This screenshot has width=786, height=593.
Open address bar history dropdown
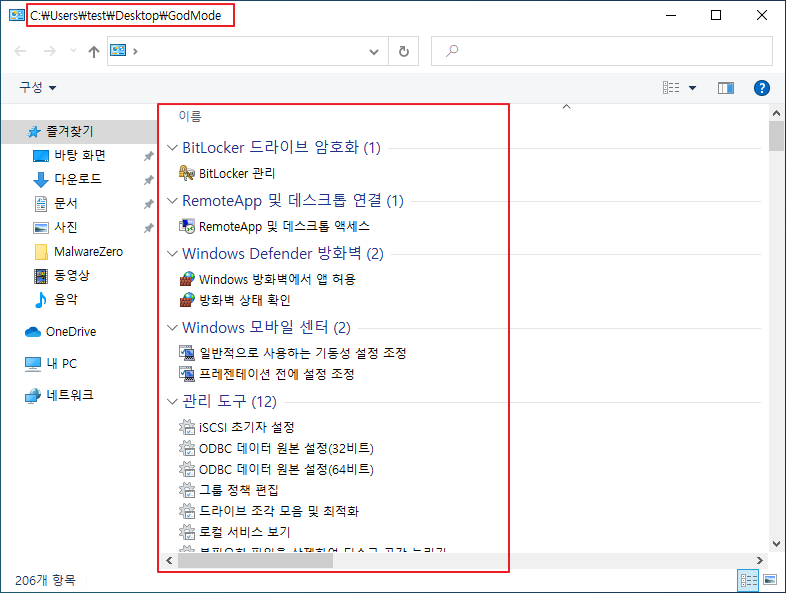pos(373,51)
